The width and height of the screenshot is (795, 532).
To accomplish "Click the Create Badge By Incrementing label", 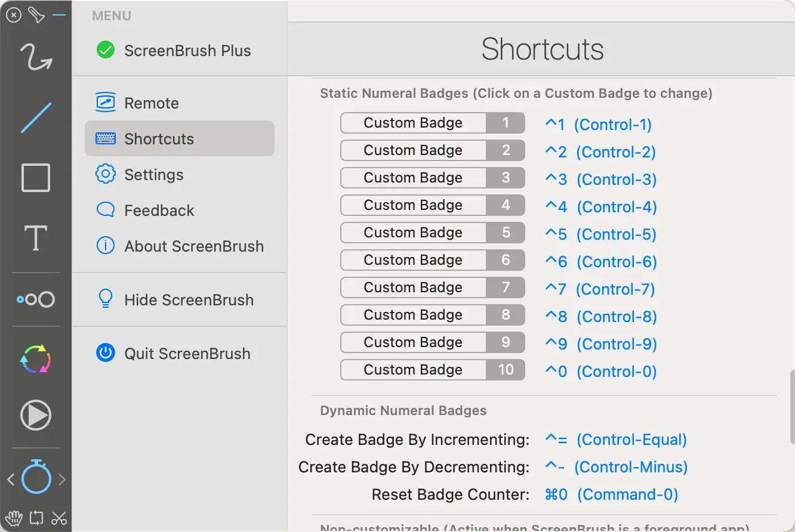I will click(417, 440).
